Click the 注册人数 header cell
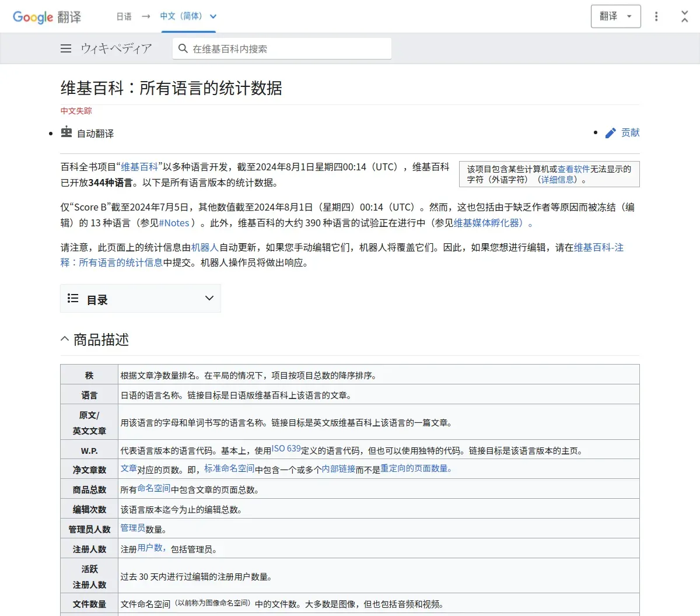 [89, 549]
